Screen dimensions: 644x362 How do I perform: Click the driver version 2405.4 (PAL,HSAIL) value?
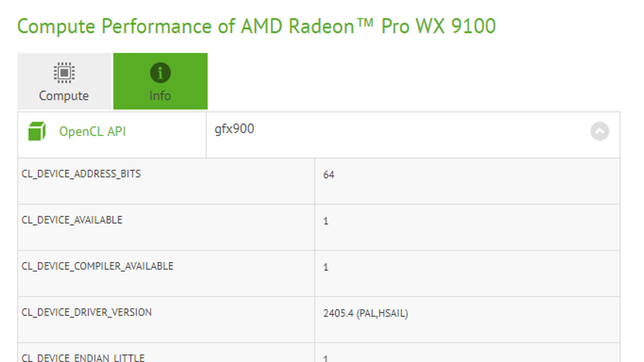click(x=365, y=313)
